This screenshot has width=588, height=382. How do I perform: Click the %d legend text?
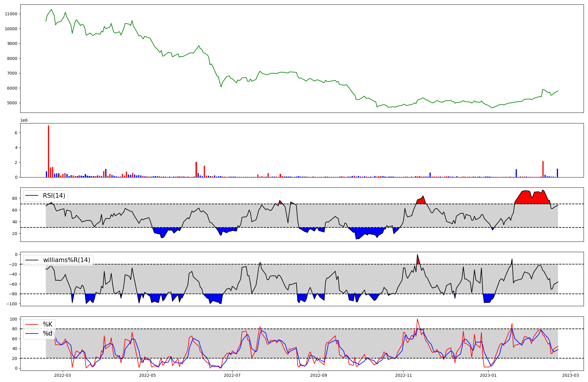[x=48, y=334]
